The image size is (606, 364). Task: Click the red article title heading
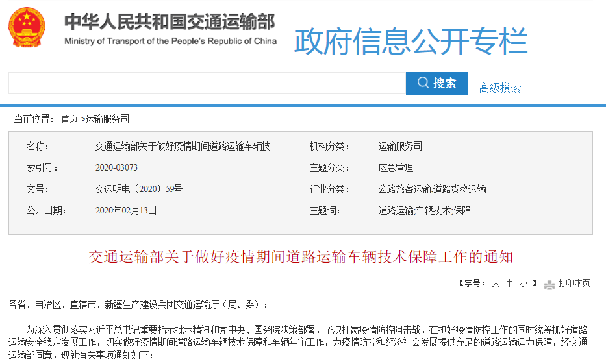click(301, 257)
